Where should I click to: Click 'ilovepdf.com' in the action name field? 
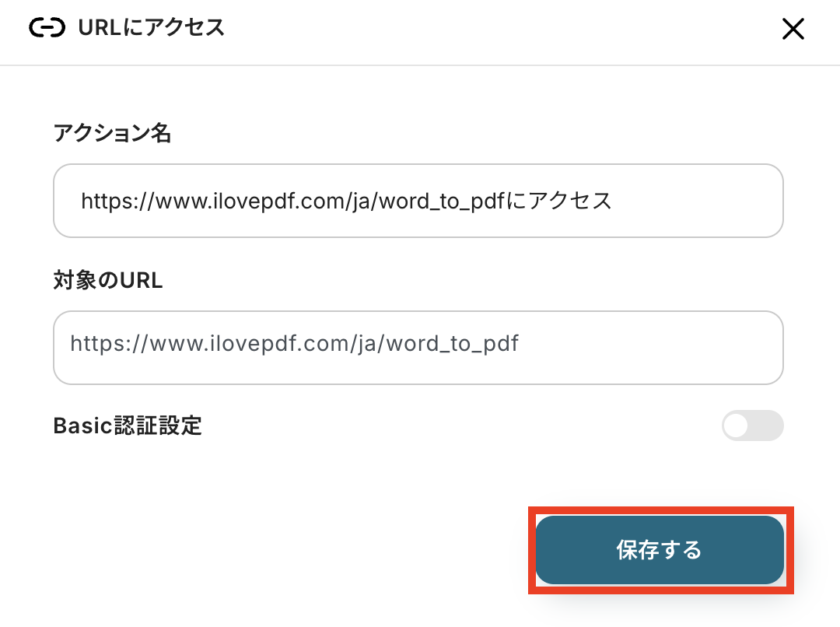coord(250,201)
